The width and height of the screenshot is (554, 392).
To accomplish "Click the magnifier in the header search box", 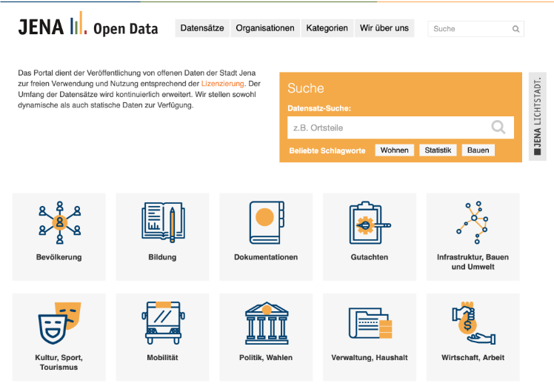I will 515,29.
